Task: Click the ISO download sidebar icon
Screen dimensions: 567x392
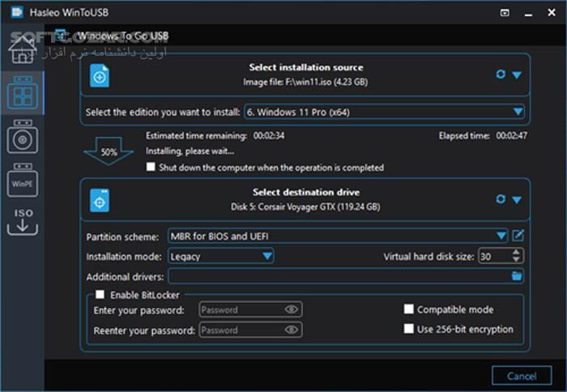Action: 22,220
